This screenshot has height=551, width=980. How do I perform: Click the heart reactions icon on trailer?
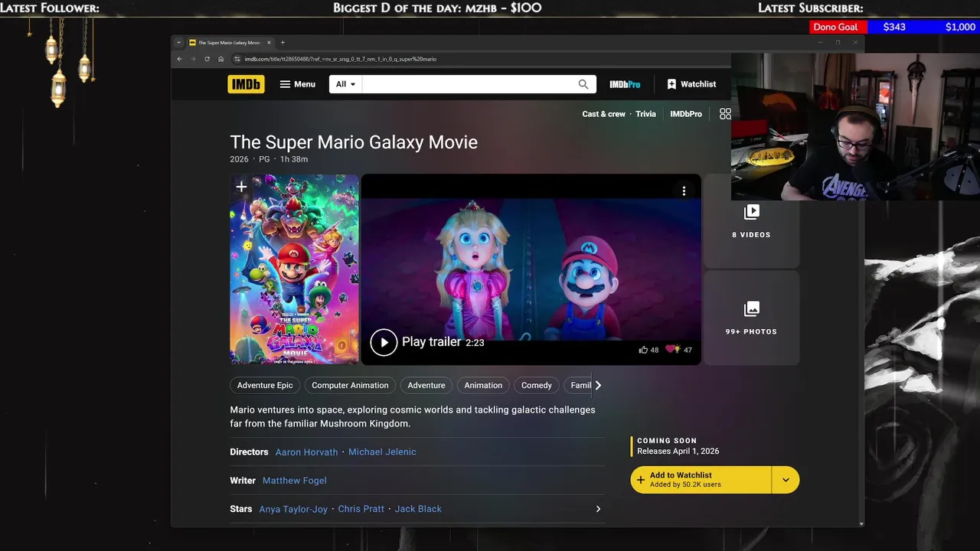click(672, 350)
